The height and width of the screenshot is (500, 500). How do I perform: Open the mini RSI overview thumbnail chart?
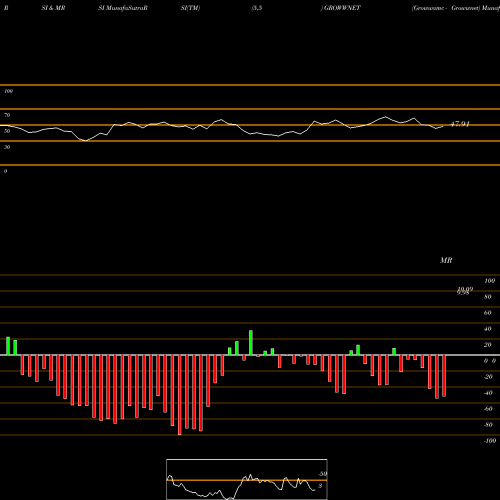tap(247, 479)
